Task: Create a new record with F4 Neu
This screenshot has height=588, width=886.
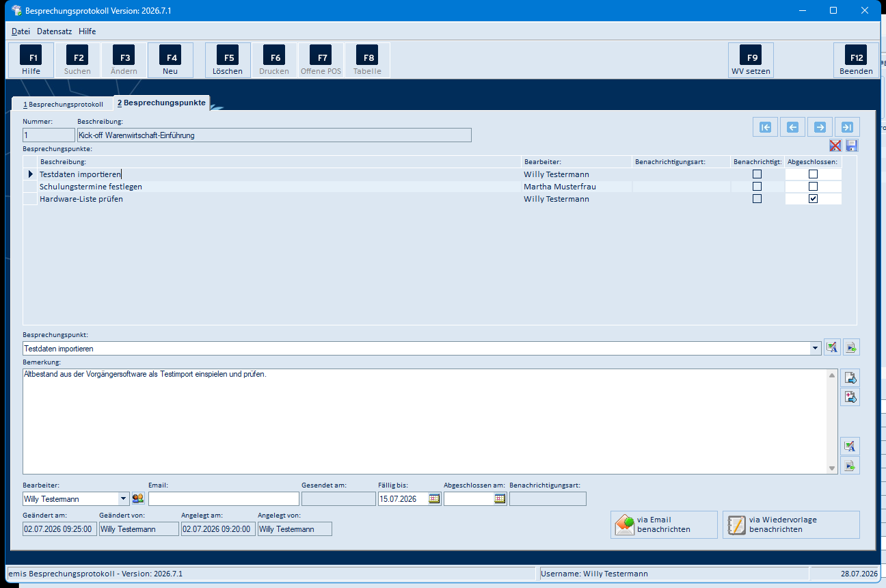Action: 170,60
